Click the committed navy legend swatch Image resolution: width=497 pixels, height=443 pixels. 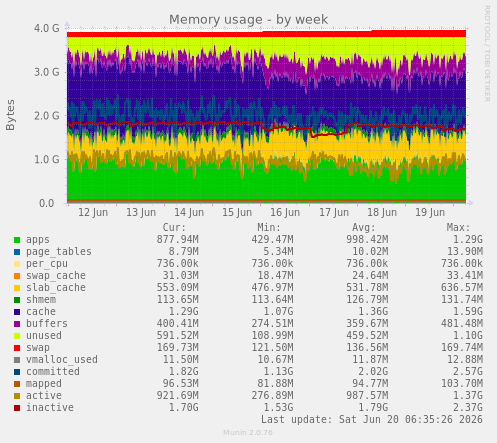[x=17, y=372]
